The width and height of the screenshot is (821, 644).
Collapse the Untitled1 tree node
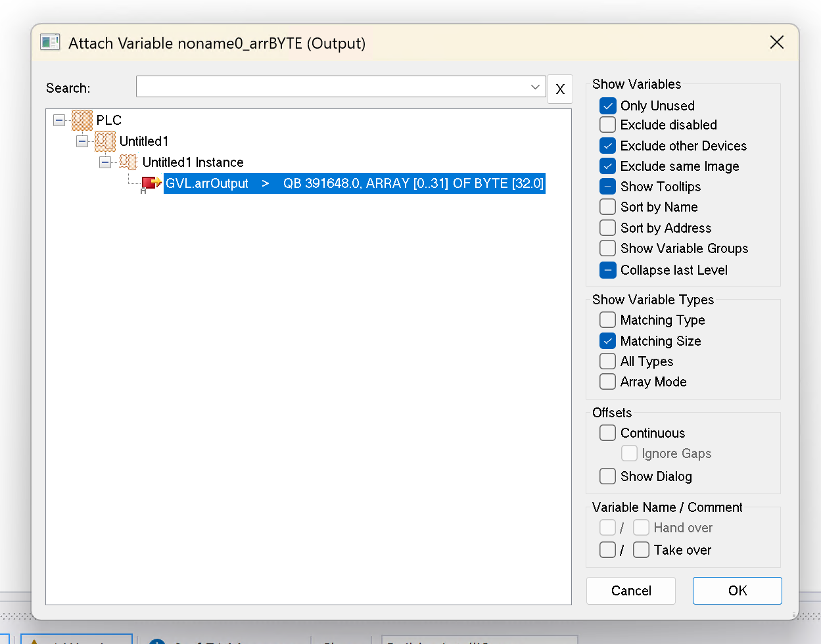click(x=82, y=141)
